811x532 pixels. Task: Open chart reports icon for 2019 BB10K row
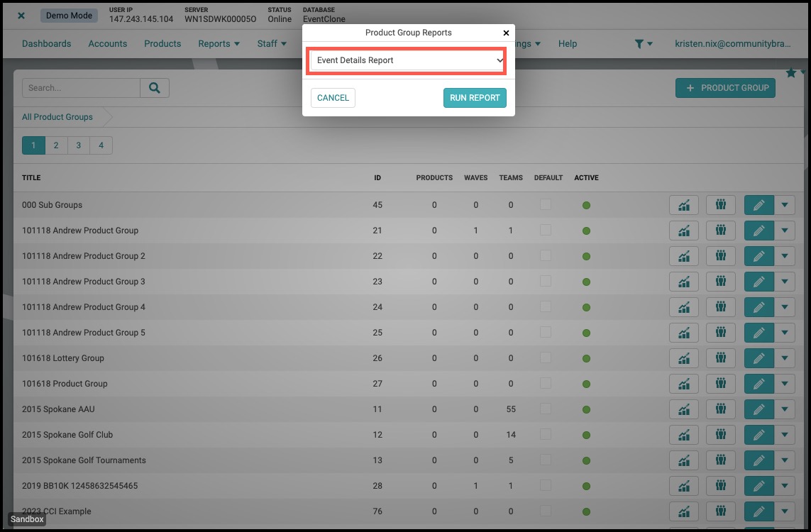coord(684,485)
